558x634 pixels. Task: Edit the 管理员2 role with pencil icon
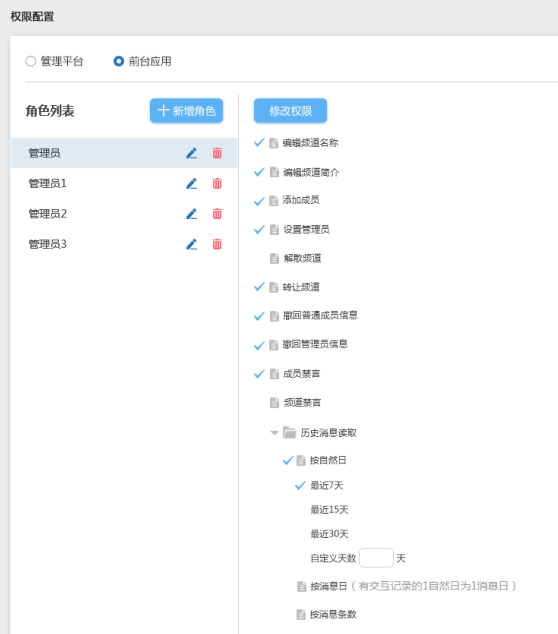[x=192, y=214]
